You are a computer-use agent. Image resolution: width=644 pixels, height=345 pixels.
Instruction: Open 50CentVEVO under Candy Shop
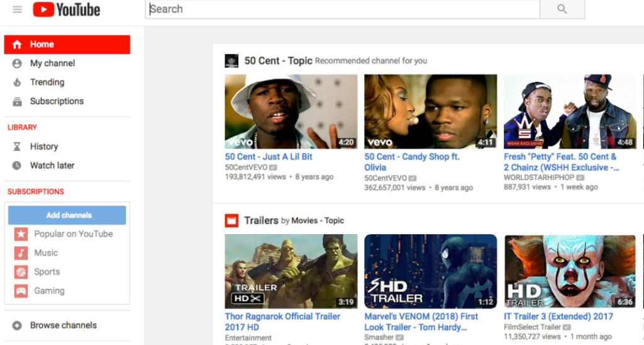point(386,178)
